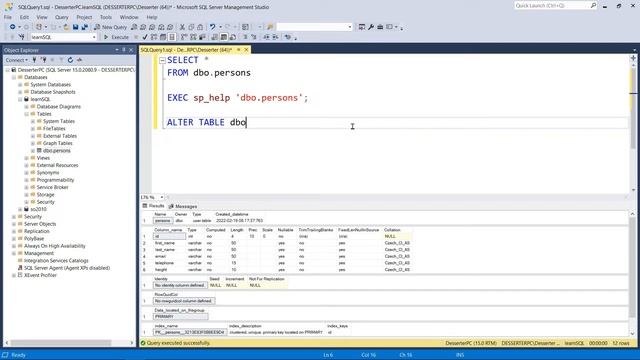This screenshot has width=640, height=360.
Task: Expand the Views tree node
Action: [x=27, y=158]
